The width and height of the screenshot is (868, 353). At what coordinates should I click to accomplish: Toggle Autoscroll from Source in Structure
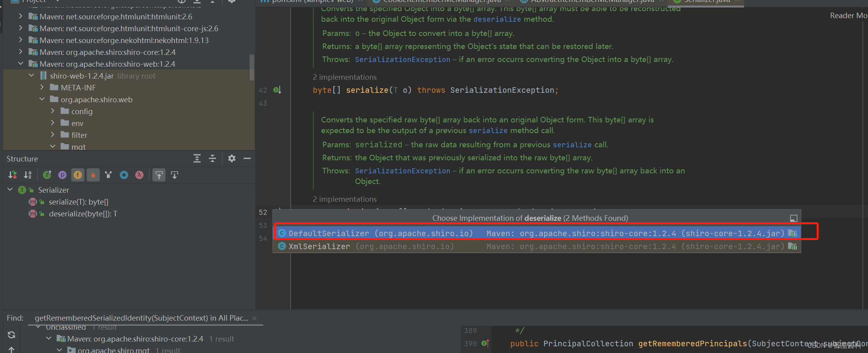175,175
